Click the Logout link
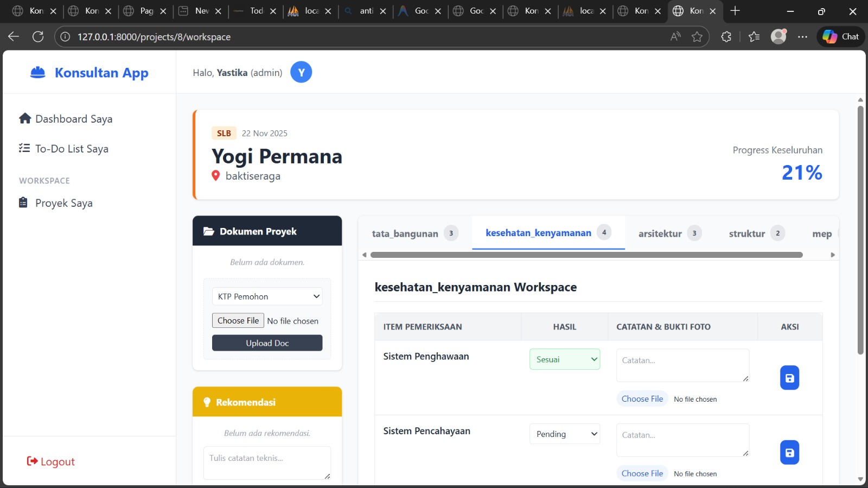This screenshot has width=868, height=488. pos(51,461)
